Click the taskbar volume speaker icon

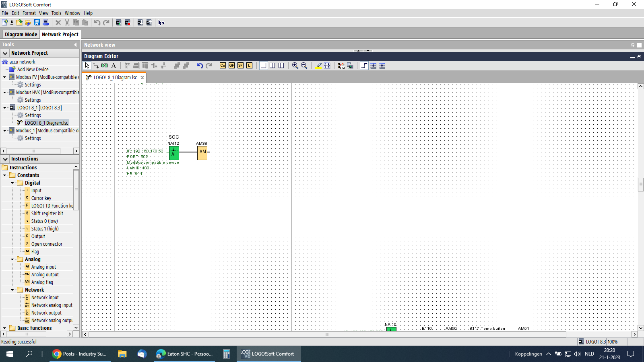[577, 354]
